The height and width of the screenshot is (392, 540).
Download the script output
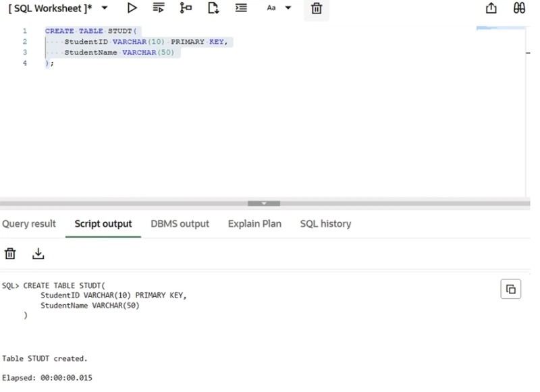(x=38, y=254)
